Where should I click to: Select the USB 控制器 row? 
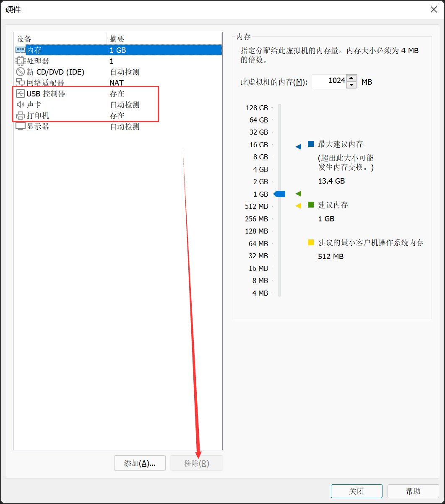tap(118, 94)
